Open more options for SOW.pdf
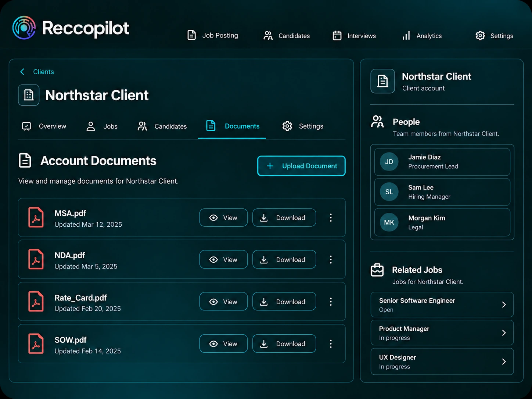 331,344
